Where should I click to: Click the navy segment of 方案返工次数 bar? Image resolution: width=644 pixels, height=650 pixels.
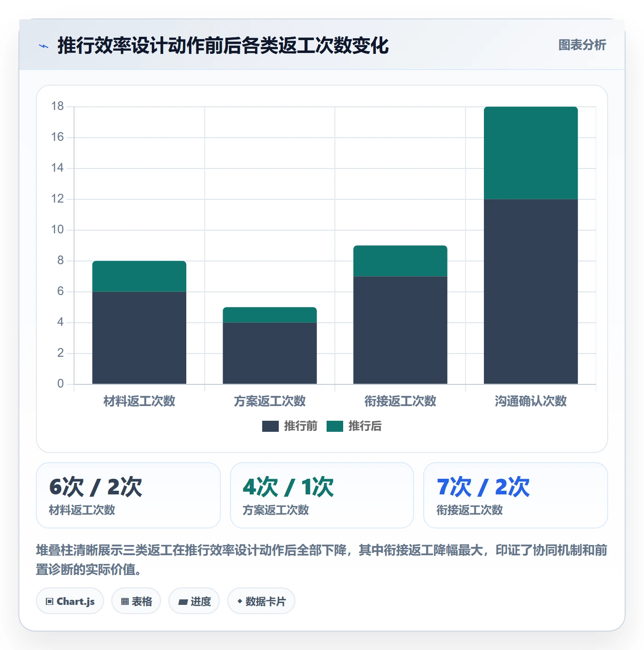(x=270, y=353)
